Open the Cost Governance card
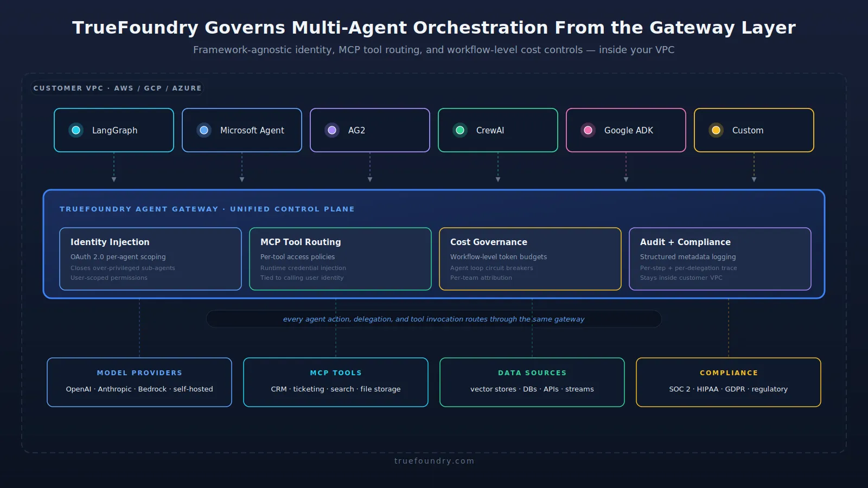The height and width of the screenshot is (488, 868). coord(530,259)
